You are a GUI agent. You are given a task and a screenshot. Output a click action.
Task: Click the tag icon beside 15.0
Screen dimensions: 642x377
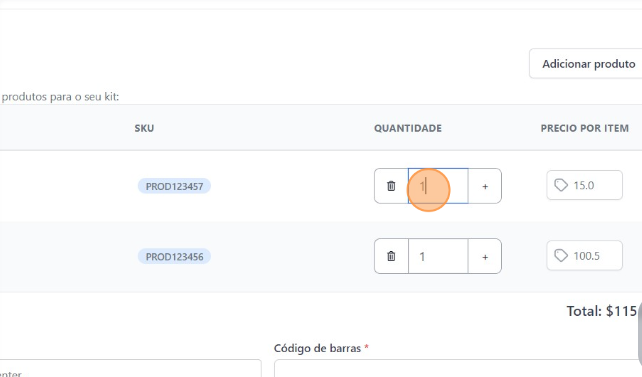point(561,185)
